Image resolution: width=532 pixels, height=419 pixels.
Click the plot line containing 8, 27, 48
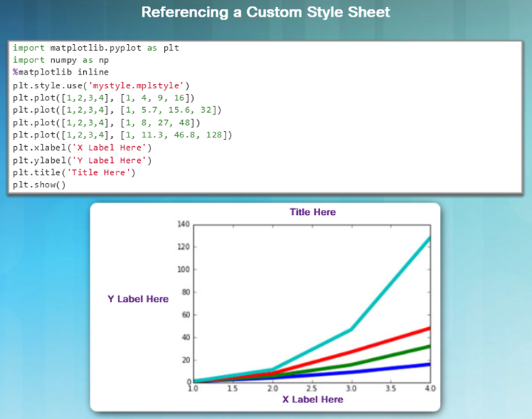pyautogui.click(x=106, y=122)
